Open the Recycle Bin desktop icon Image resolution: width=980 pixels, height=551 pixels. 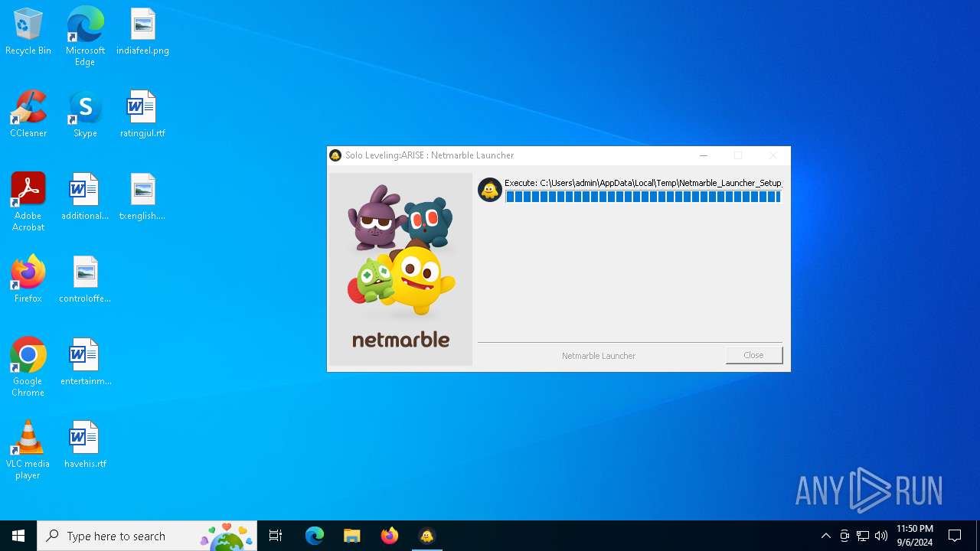click(28, 31)
